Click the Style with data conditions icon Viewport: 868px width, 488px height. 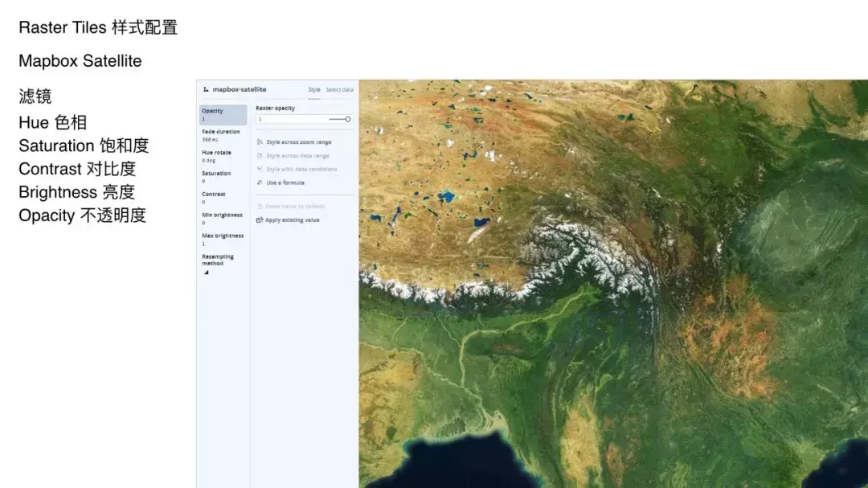click(x=259, y=167)
